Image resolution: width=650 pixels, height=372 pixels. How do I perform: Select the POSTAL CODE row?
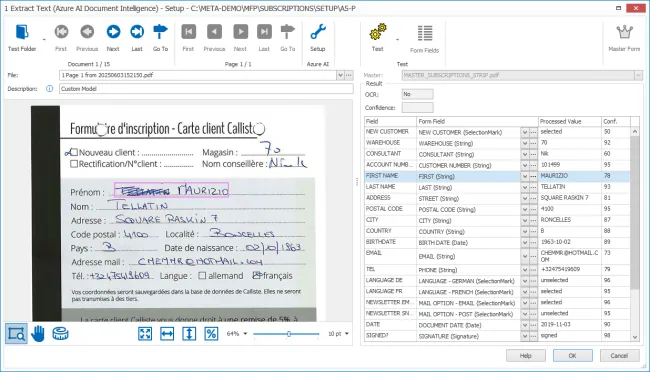[x=497, y=209]
